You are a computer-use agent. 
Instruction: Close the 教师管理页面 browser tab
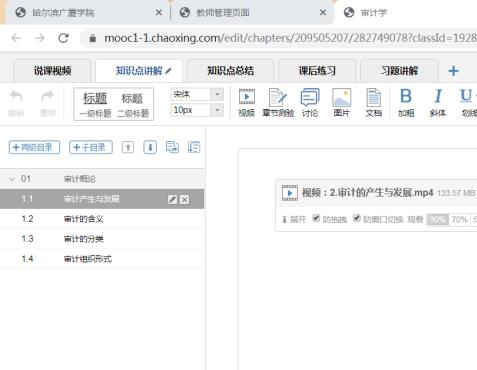[323, 13]
